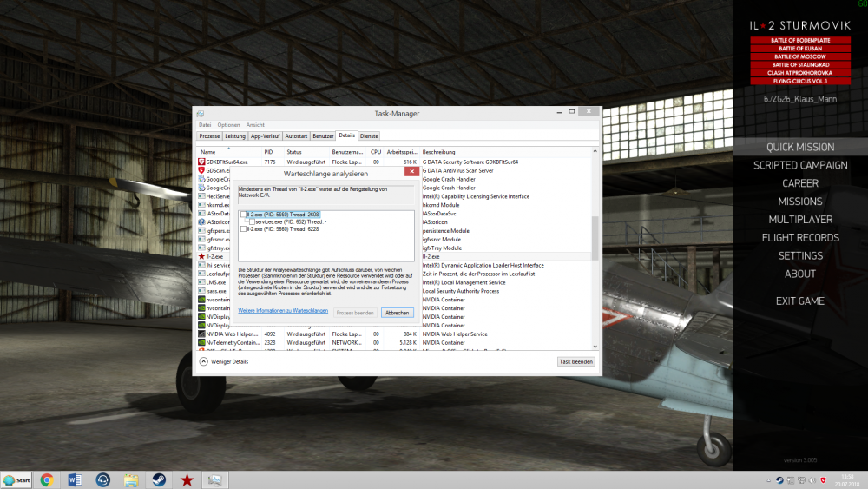The image size is (868, 489).
Task: Check Il-2.exe Thread 2608 checkbox
Action: coord(243,215)
